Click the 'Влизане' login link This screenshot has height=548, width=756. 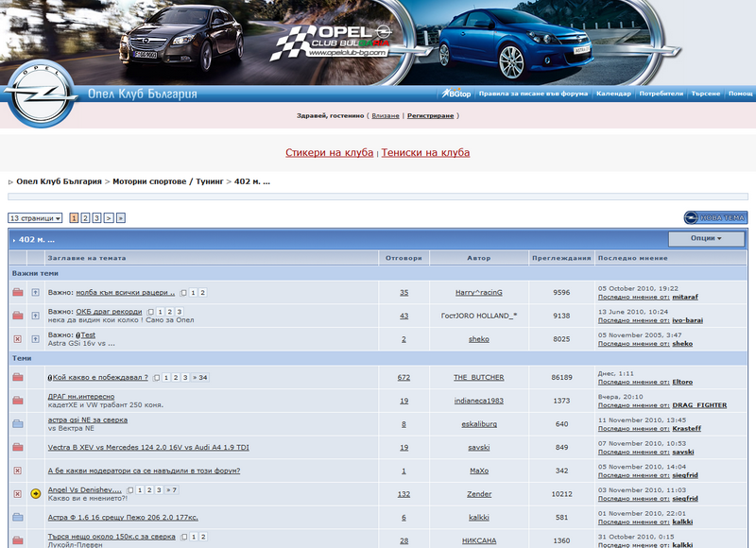point(386,115)
